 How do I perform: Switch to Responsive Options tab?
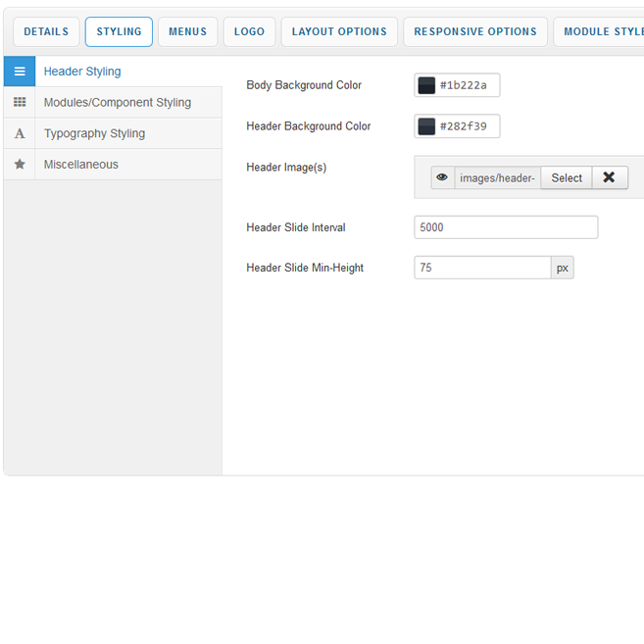point(475,31)
